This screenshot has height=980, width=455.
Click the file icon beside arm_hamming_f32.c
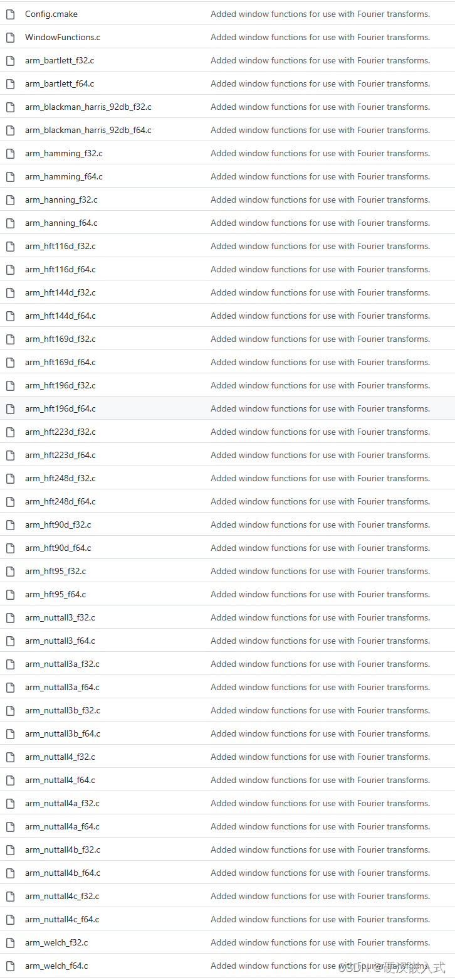(x=10, y=153)
